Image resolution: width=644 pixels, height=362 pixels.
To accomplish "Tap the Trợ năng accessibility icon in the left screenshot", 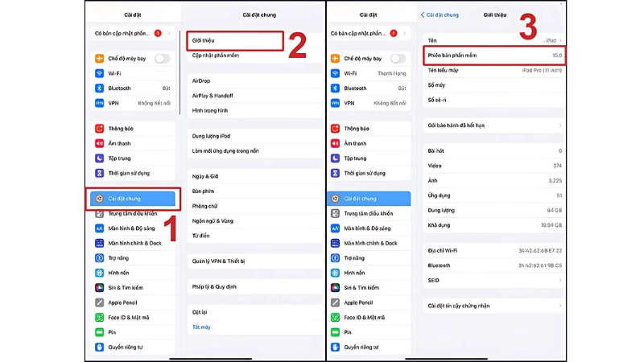I will [99, 257].
